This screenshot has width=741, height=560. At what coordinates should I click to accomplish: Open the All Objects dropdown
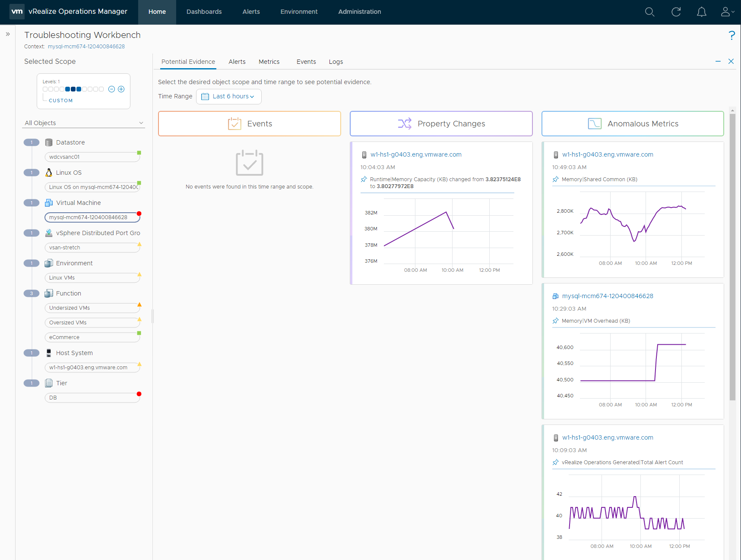[84, 123]
